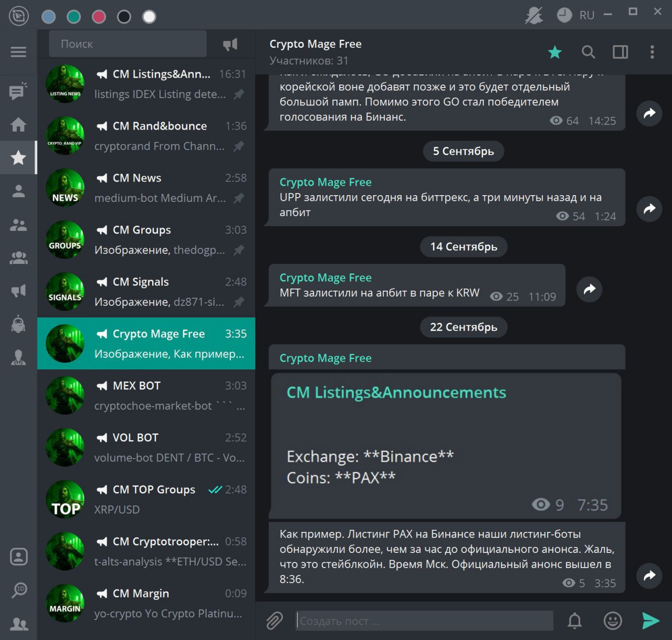Click the app logo in title bar
672x640 pixels.
[19, 16]
